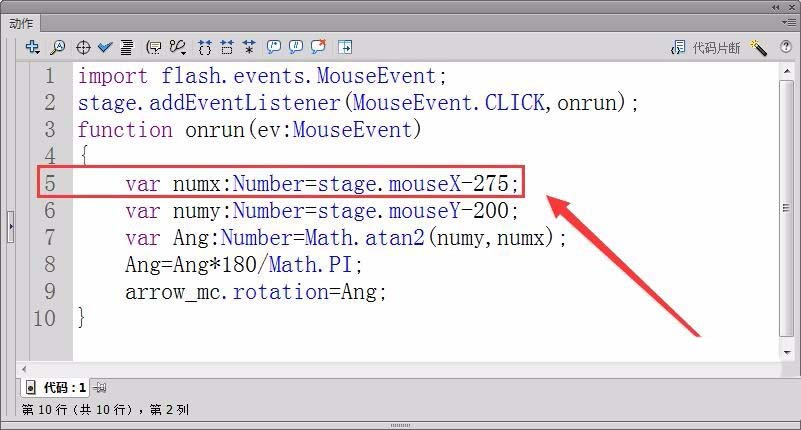
Task: Apply line comment to selection
Action: pos(296,47)
